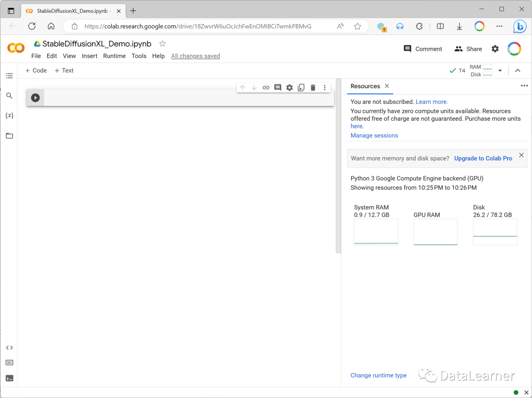Open the Help menu
Viewport: 532px width, 398px height.
pos(158,56)
